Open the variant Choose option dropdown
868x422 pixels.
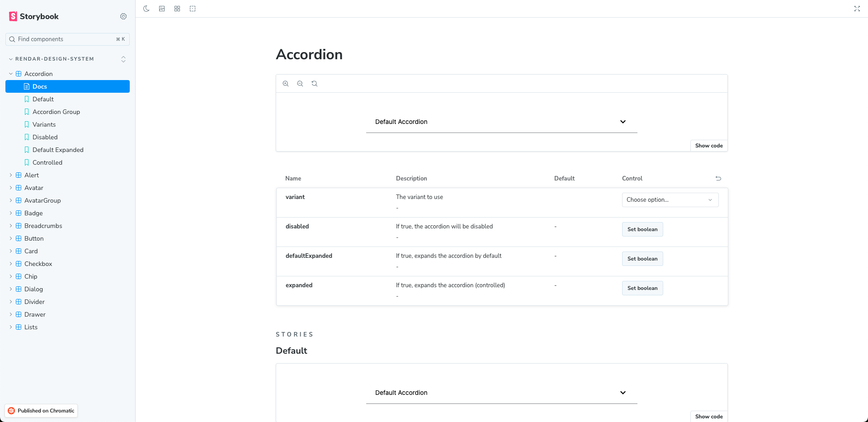(x=670, y=200)
